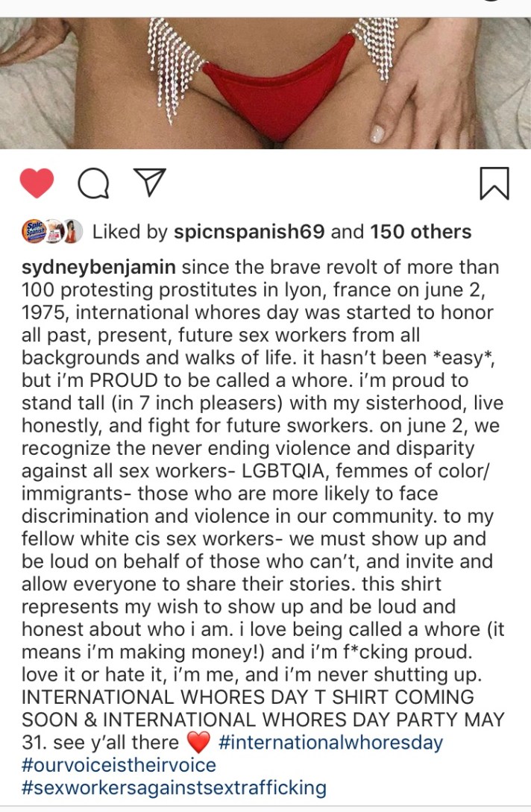Open the spicnspanish69 profile link
This screenshot has height=812, width=531.
click(248, 232)
